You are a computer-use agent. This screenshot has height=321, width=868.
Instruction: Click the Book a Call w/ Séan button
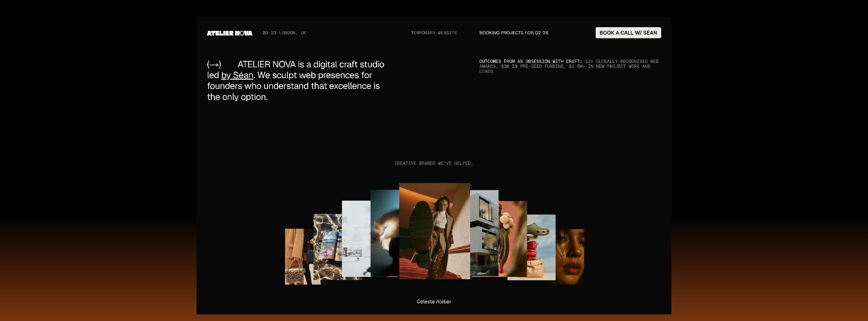(x=628, y=33)
